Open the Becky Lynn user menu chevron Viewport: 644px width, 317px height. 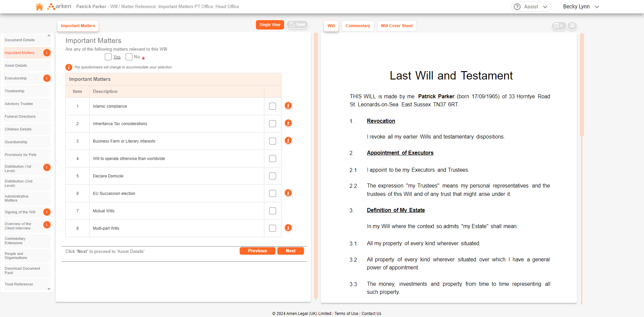click(x=597, y=7)
